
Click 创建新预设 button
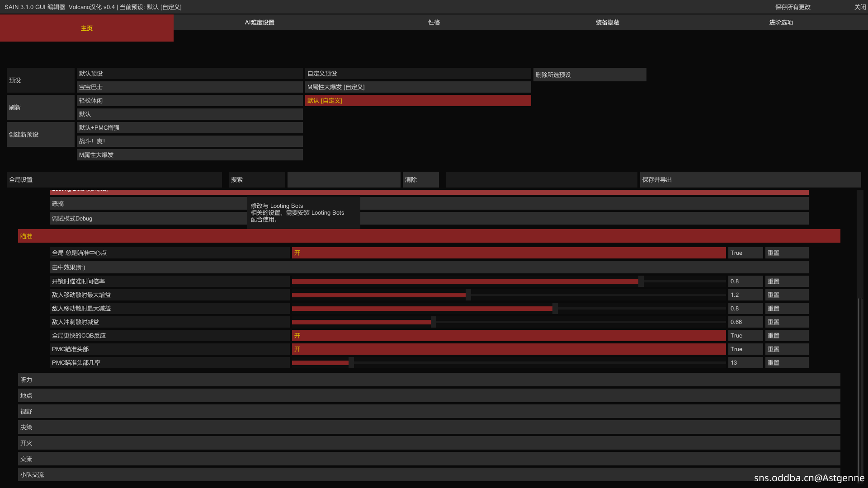pos(40,135)
